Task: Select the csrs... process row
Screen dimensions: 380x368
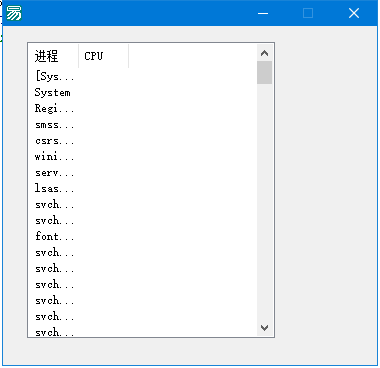Action: (54, 141)
